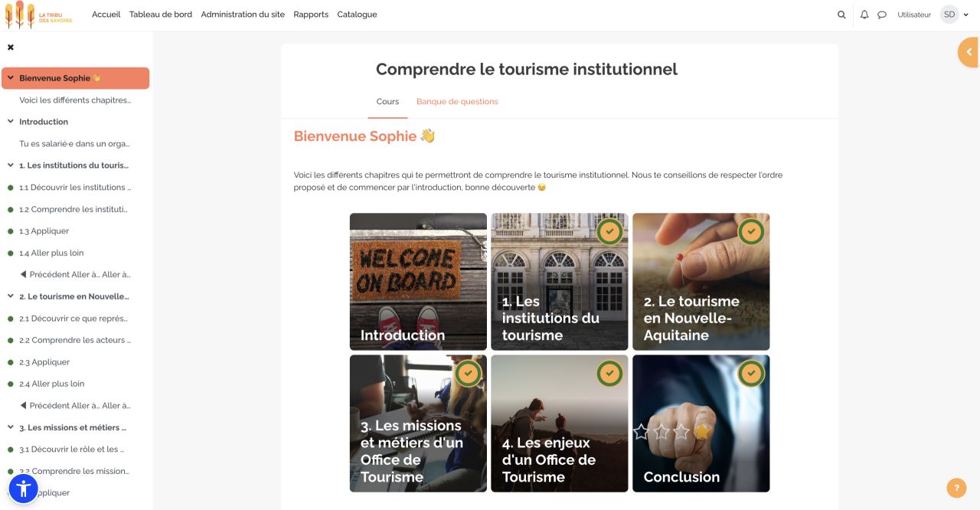Viewport: 980px width, 510px height.
Task: Click completion dot beside 1.3 Appliquer
Action: pyautogui.click(x=11, y=231)
